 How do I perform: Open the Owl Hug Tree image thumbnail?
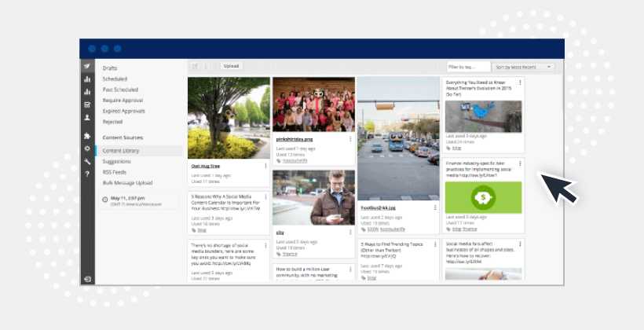(229, 117)
